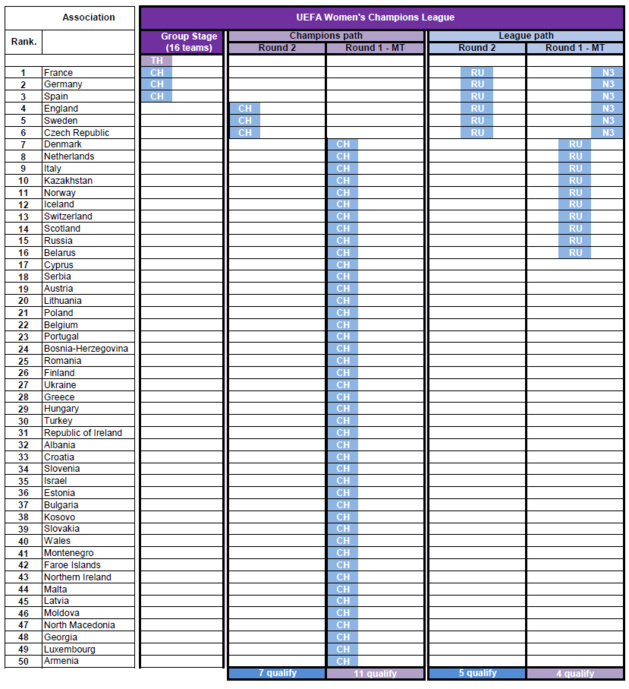Click the CH cell in France's row
629x689 pixels.
point(156,73)
